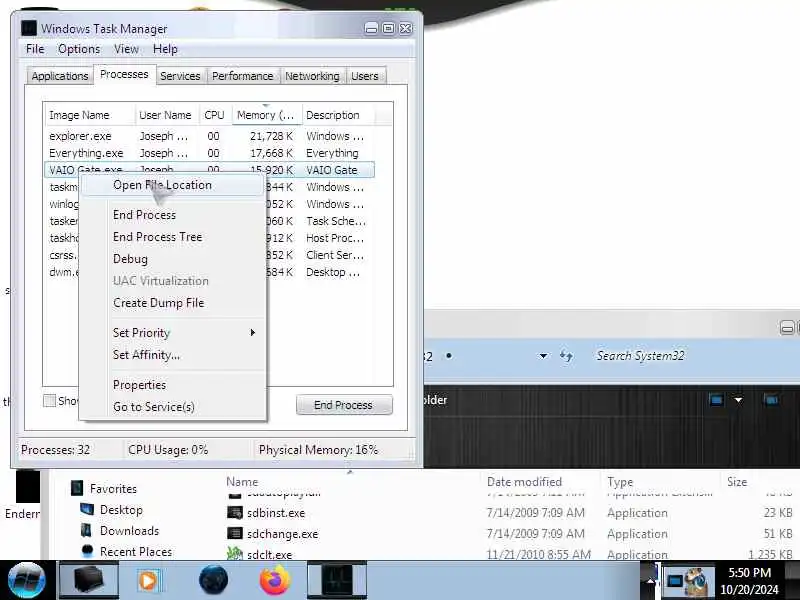Open Downloads in Explorer Favorites
Screen dimensions: 800x600
tap(130, 531)
